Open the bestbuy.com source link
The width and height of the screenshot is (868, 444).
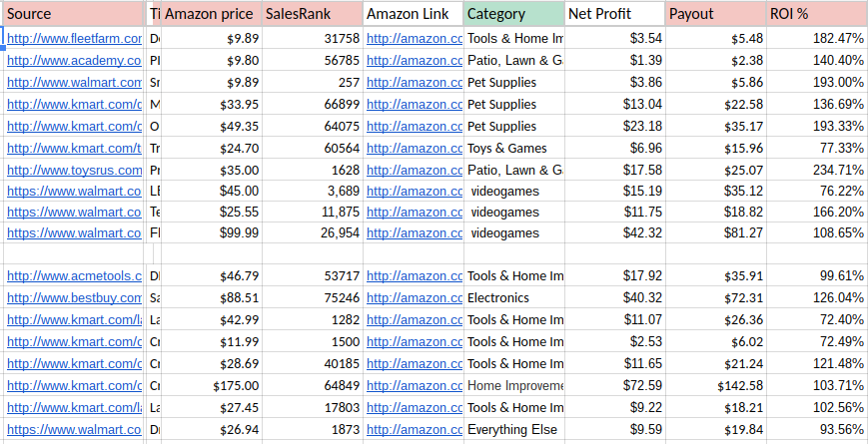74,298
